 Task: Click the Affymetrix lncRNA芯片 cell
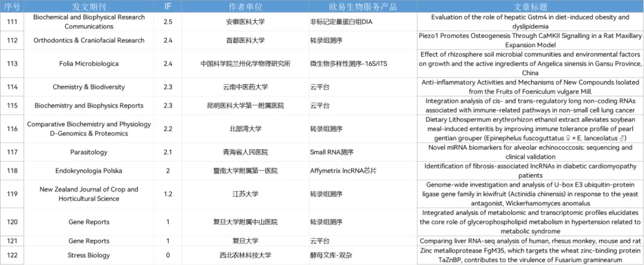tap(363, 171)
